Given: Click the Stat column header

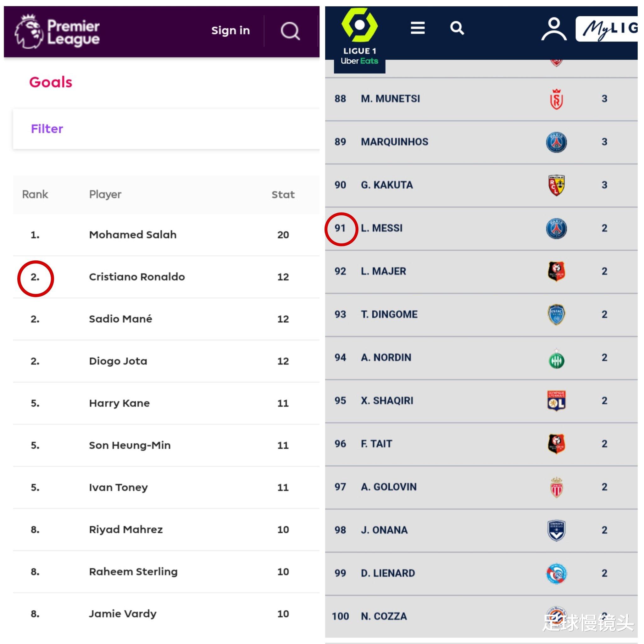Looking at the screenshot, I should (283, 195).
